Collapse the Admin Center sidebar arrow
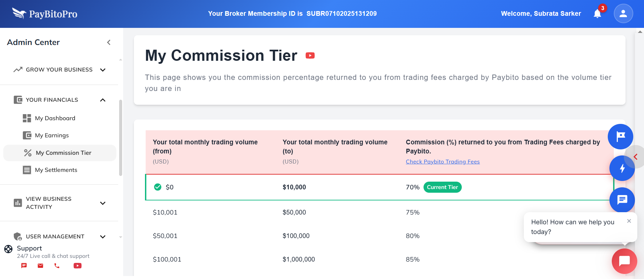This screenshot has height=279, width=644. (x=109, y=42)
